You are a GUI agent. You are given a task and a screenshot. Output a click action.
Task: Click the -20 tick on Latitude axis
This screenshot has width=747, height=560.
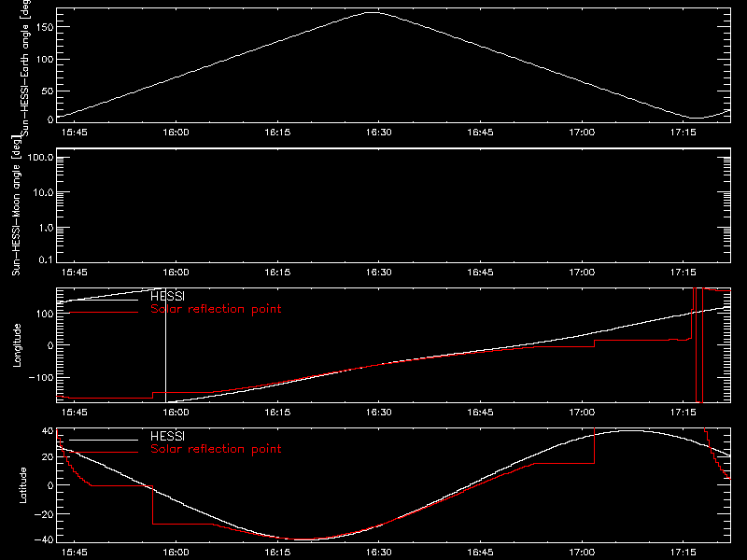pyautogui.click(x=44, y=514)
